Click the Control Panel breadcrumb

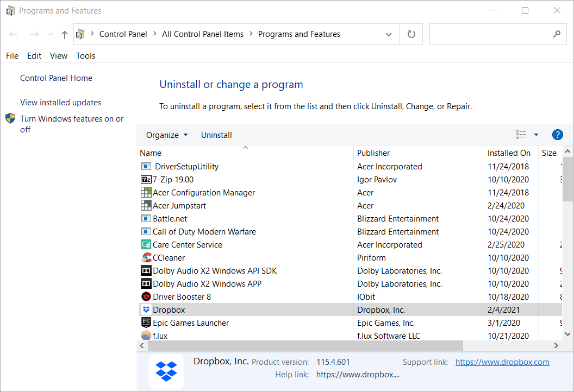coord(123,34)
